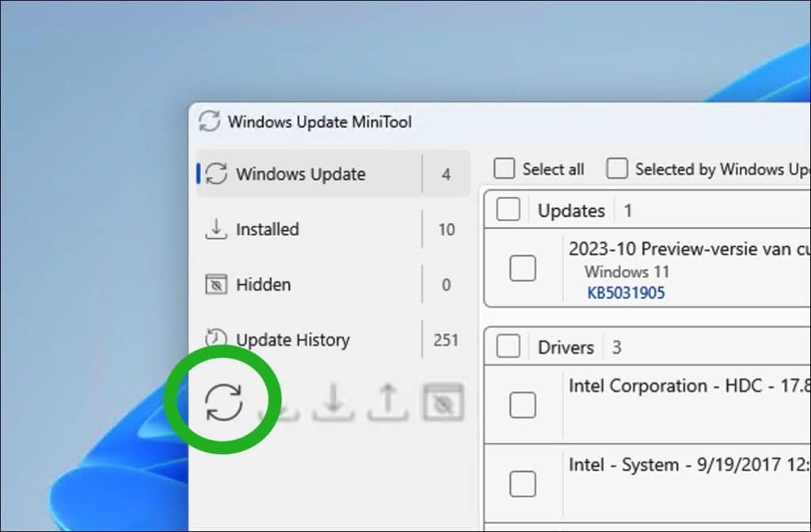Open the KB5031905 link

pos(626,293)
